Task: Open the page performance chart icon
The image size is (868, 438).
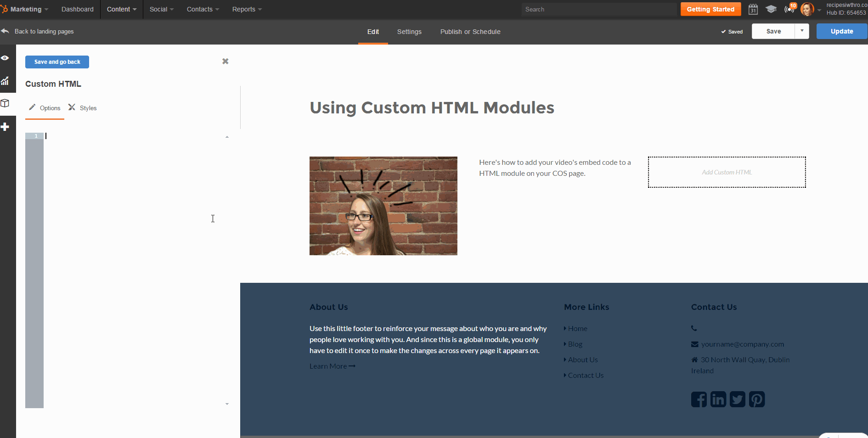Action: [x=5, y=81]
